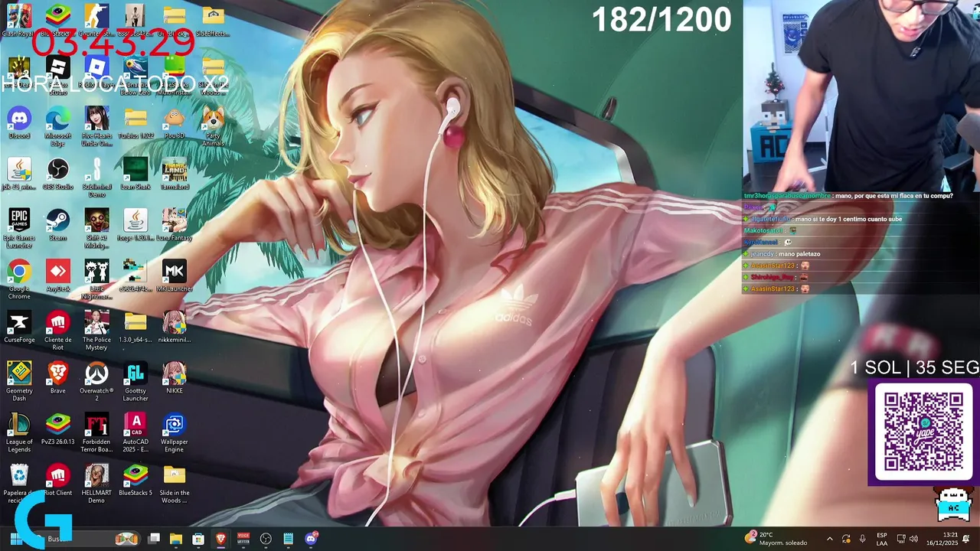
Task: Switch to Brave in the taskbar
Action: coord(221,539)
